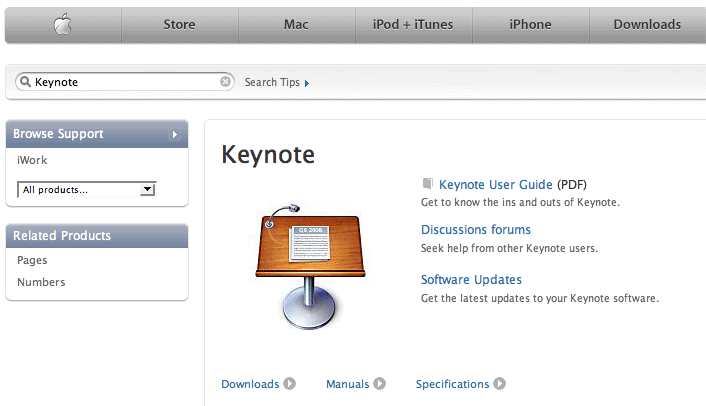Click the Search Tips link text
Viewport: 706px width, 406px height.
(272, 82)
